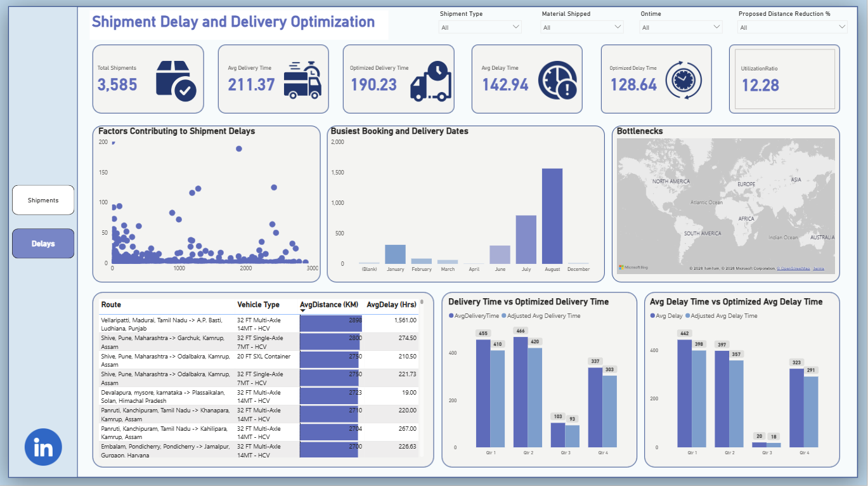The height and width of the screenshot is (486, 868).
Task: Click the Total Shipments card value 3,585
Action: point(117,84)
